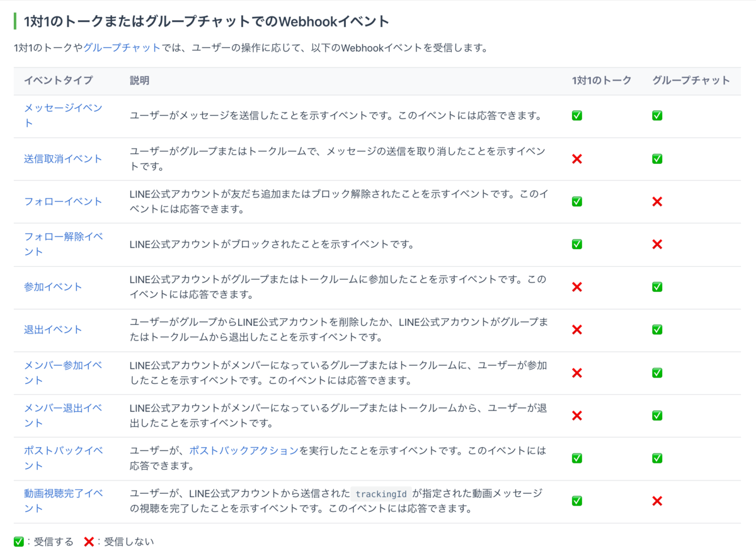The width and height of the screenshot is (756, 558).
Task: Open the ポストバックイベント link
Action: pyautogui.click(x=63, y=458)
